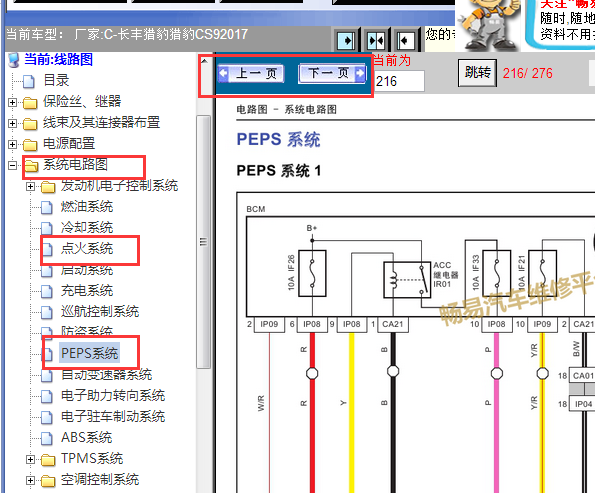Select the 保险丝、继器 folder icon

coord(30,102)
